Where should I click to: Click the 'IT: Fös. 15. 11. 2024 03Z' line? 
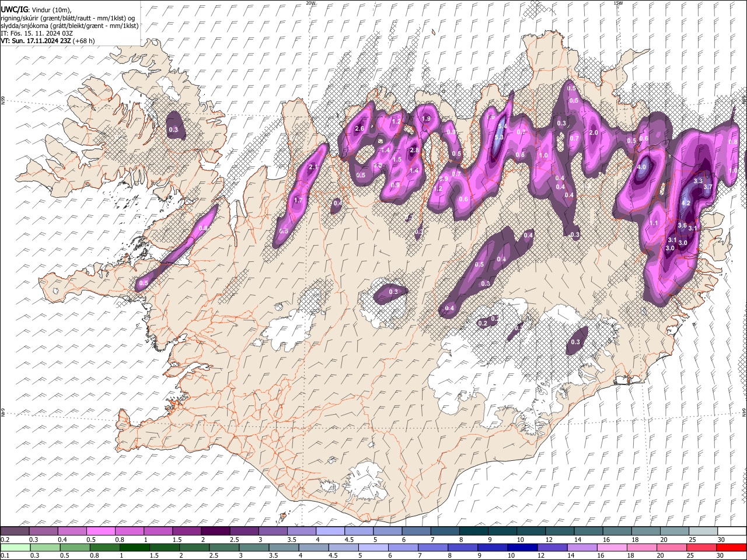[x=37, y=33]
